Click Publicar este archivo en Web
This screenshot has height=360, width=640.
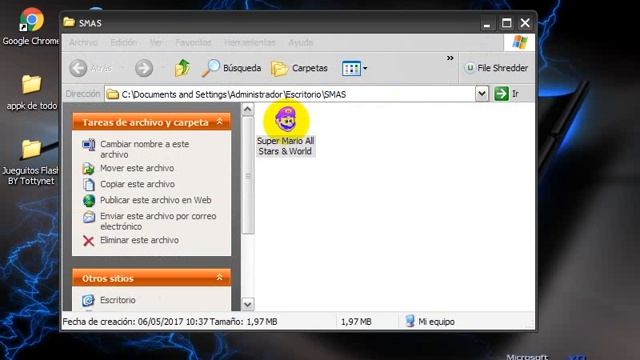coord(156,200)
